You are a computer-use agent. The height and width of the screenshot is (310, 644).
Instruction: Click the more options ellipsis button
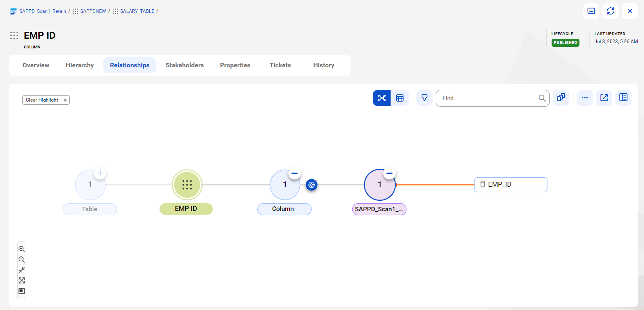pos(585,98)
